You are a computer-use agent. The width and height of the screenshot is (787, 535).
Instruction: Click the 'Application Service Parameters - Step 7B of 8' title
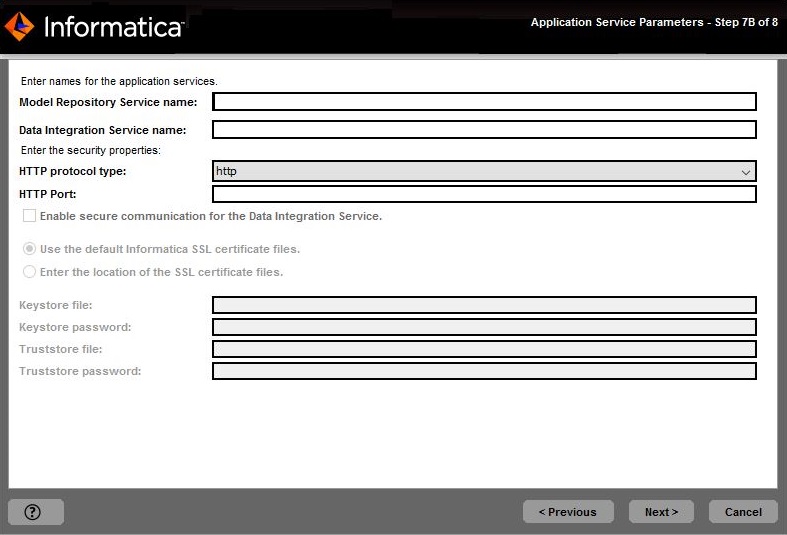pyautogui.click(x=654, y=23)
